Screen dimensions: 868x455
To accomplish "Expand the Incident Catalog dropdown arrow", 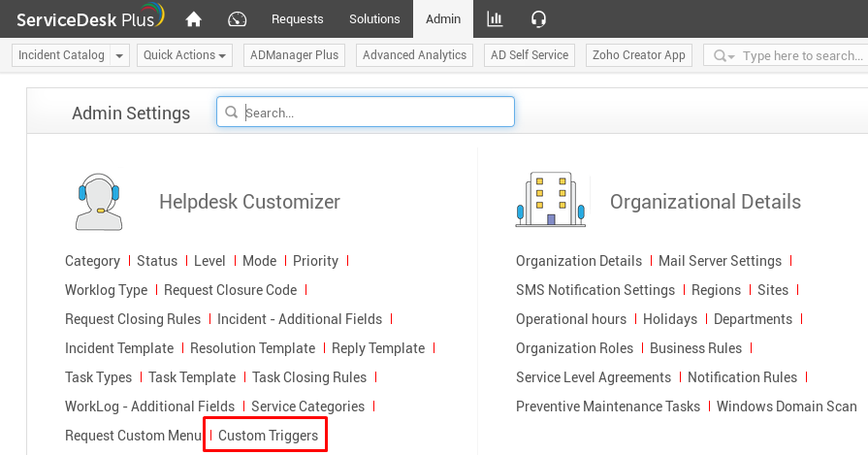I will (120, 56).
